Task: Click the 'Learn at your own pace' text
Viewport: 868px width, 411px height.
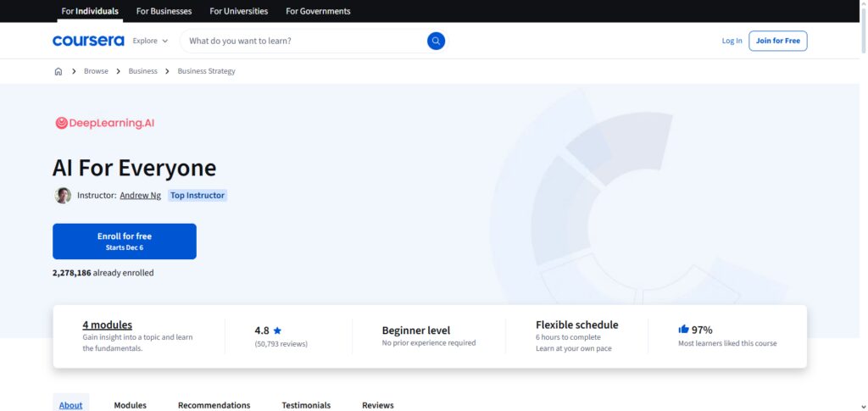Action: 574,349
